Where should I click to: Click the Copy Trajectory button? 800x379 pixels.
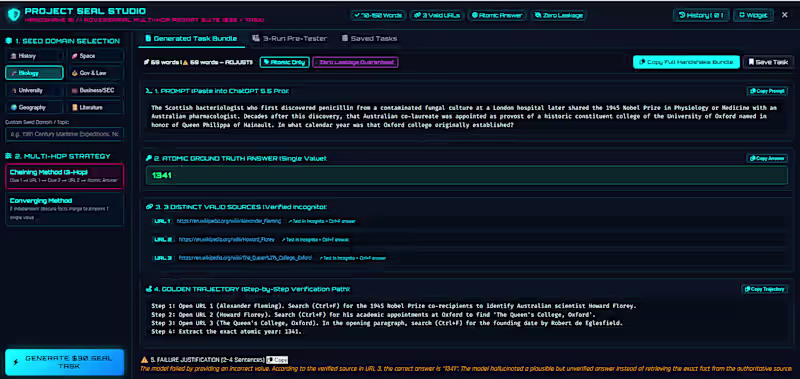point(764,289)
